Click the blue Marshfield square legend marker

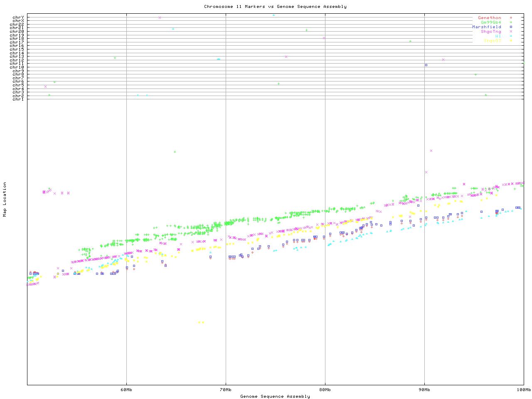click(x=511, y=27)
